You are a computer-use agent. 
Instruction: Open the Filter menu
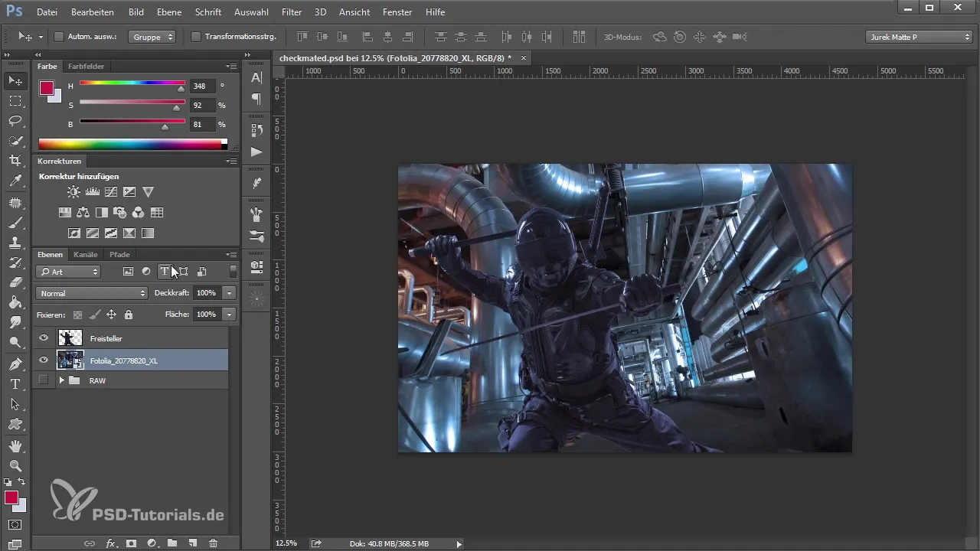(x=291, y=12)
